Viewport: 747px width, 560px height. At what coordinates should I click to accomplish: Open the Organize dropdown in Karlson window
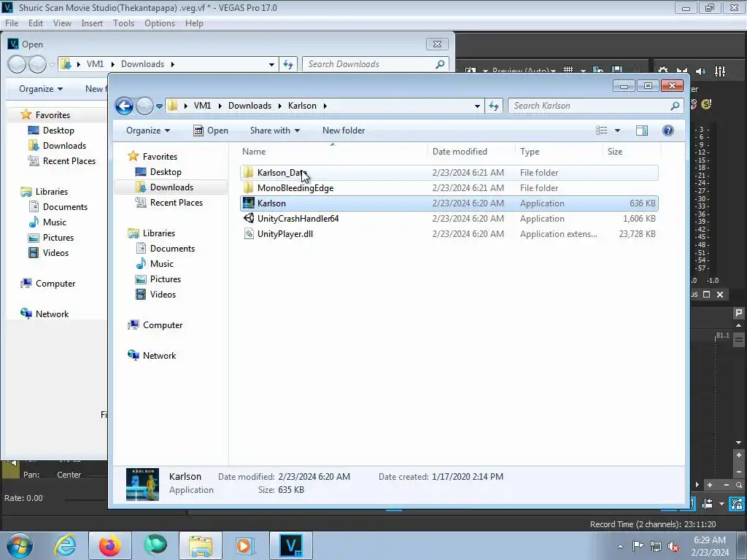click(x=148, y=131)
